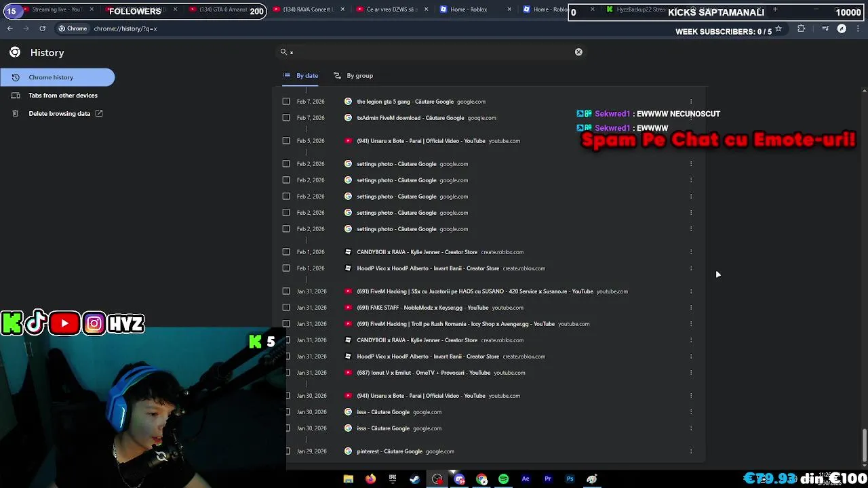Click the Tabs from other devices icon
This screenshot has height=488, width=868.
pos(16,96)
